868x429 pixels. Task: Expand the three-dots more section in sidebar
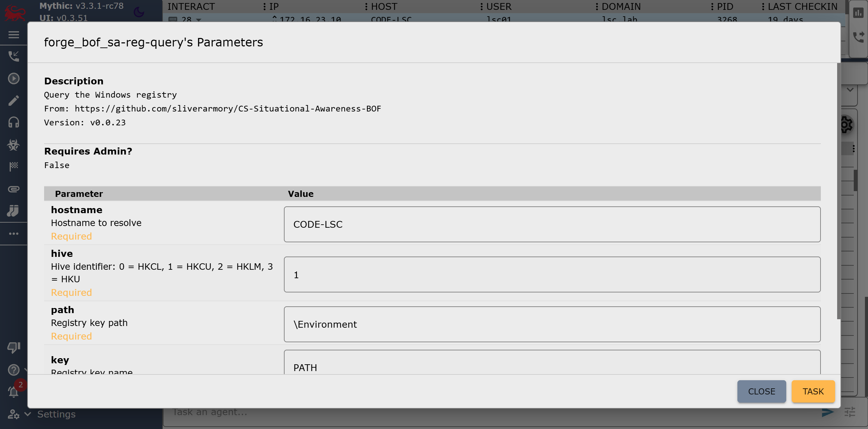14,233
